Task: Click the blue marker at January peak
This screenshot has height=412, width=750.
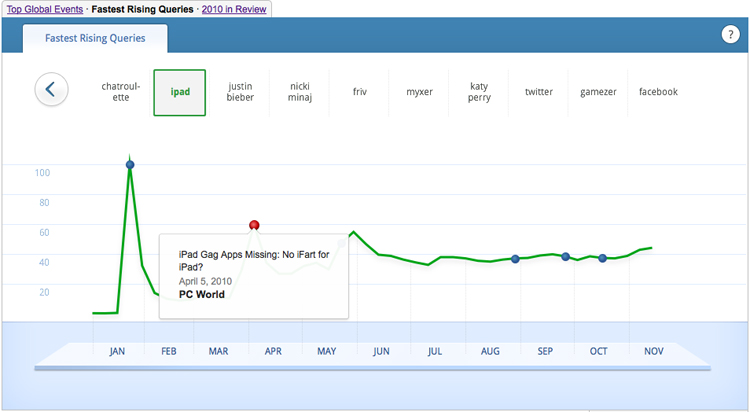Action: tap(130, 164)
